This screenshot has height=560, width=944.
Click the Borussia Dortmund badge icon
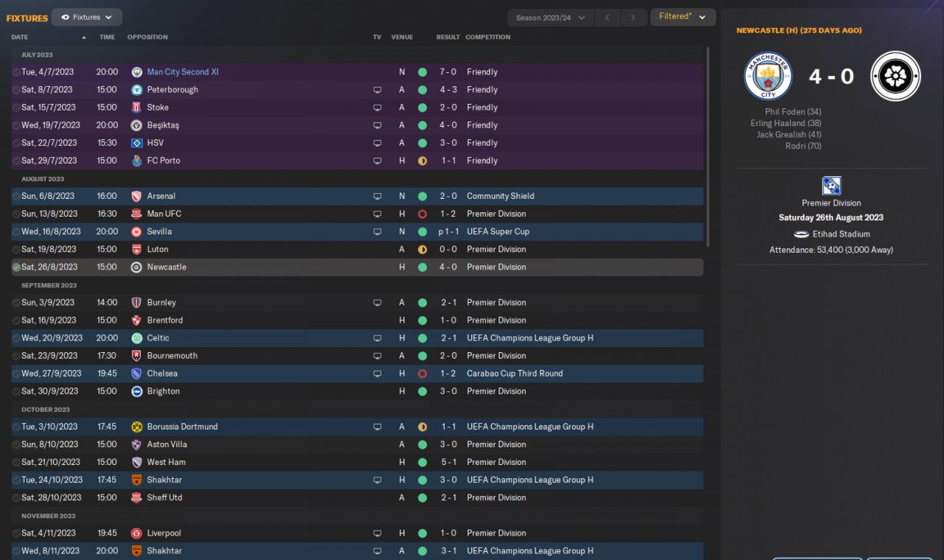(x=136, y=427)
